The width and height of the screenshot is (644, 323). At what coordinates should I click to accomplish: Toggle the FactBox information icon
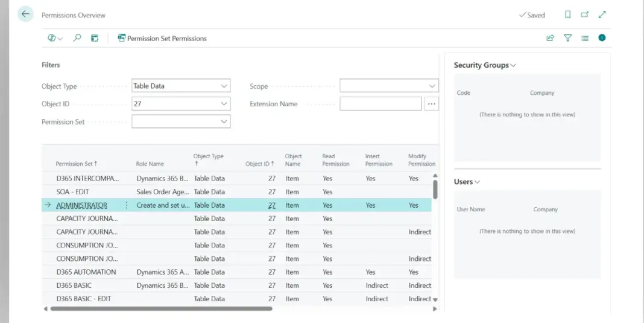tap(602, 38)
